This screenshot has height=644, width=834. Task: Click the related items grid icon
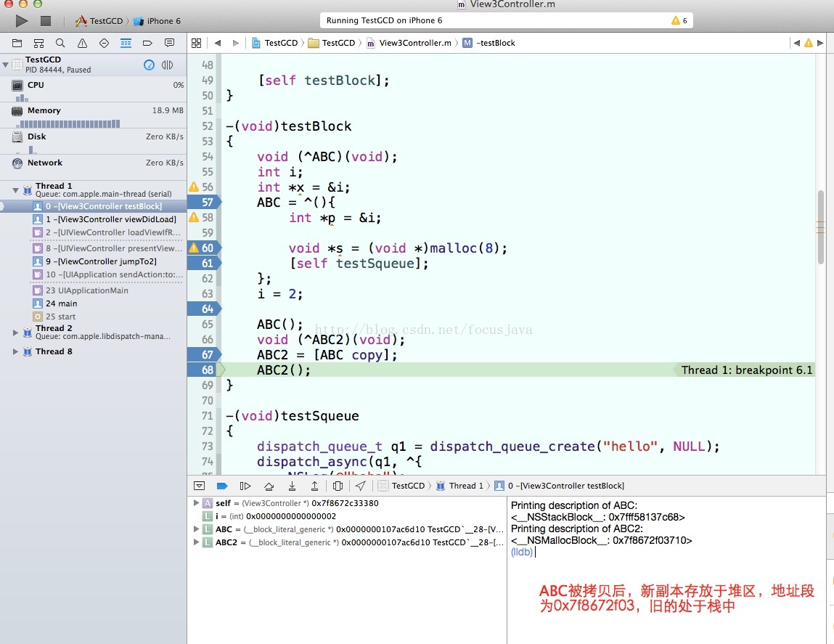pyautogui.click(x=196, y=43)
